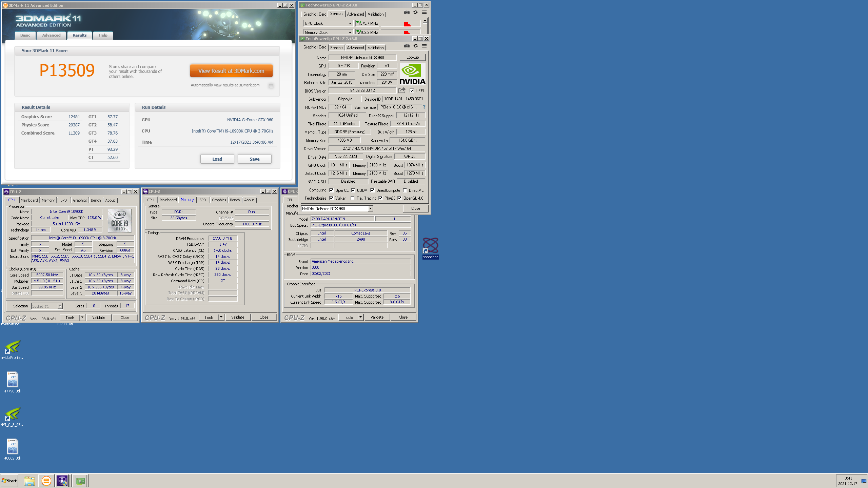Click the Load button in 3DMark 11
This screenshot has height=488, width=868.
point(217,159)
